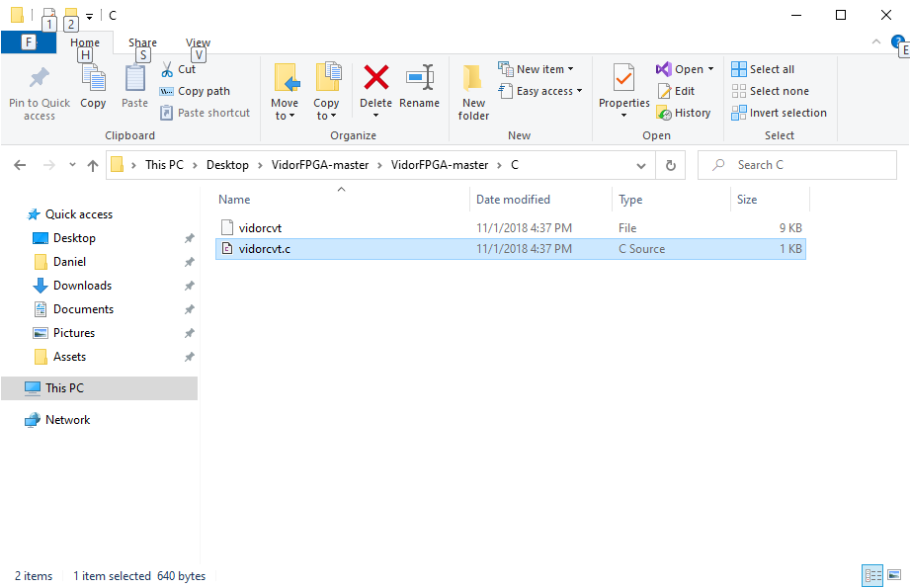The image size is (910, 588).
Task: Click the Pin to Quick access icon
Action: click(40, 79)
